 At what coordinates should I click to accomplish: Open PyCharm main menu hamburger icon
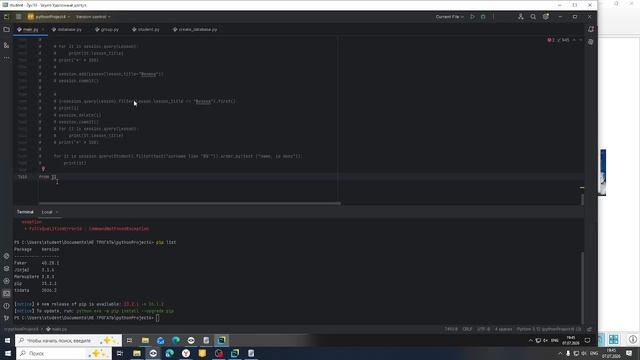coord(19,17)
